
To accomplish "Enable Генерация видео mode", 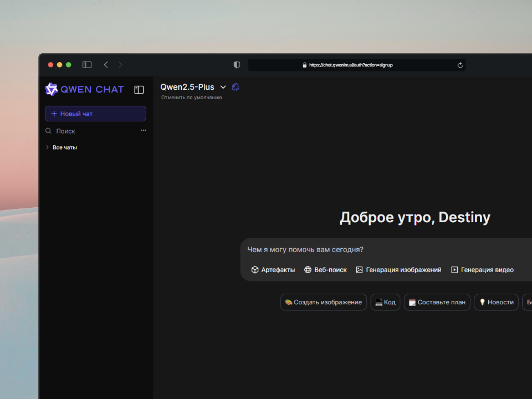I will pos(482,270).
